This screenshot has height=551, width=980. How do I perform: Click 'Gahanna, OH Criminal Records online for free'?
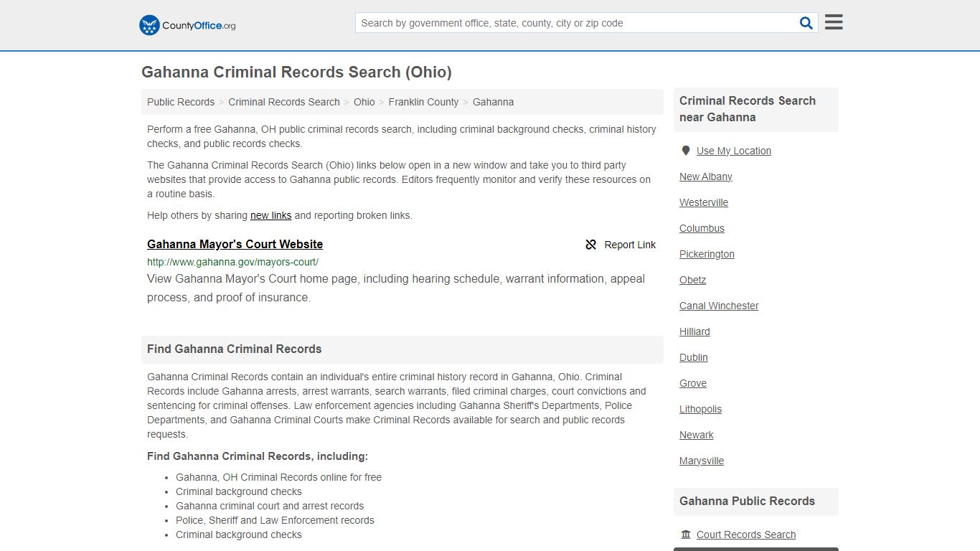[x=278, y=477]
